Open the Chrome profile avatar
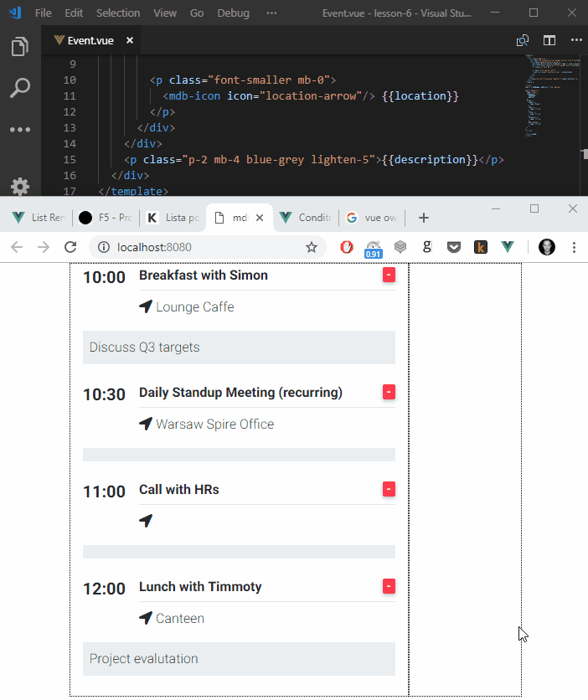588x700 pixels. [x=546, y=247]
